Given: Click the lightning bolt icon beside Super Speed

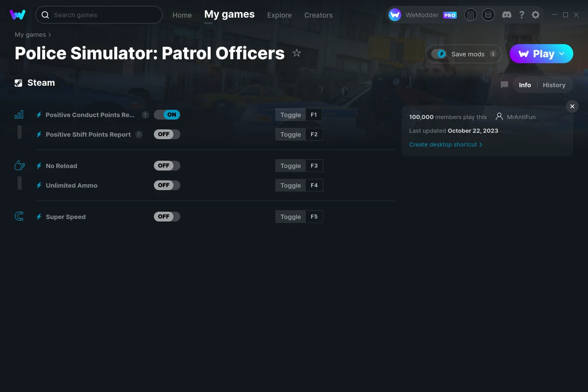Looking at the screenshot, I should (x=39, y=217).
